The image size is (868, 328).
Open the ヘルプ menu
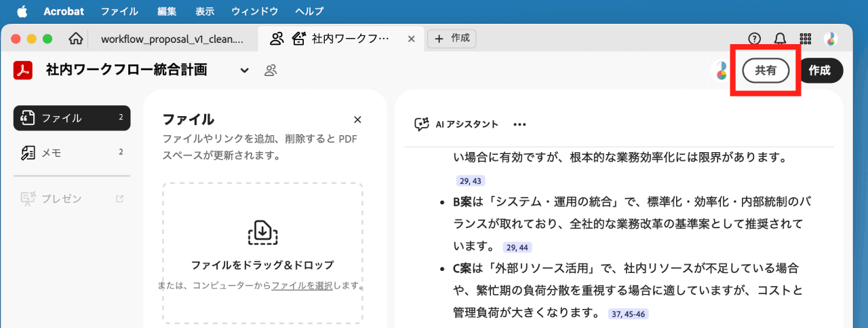tap(309, 12)
